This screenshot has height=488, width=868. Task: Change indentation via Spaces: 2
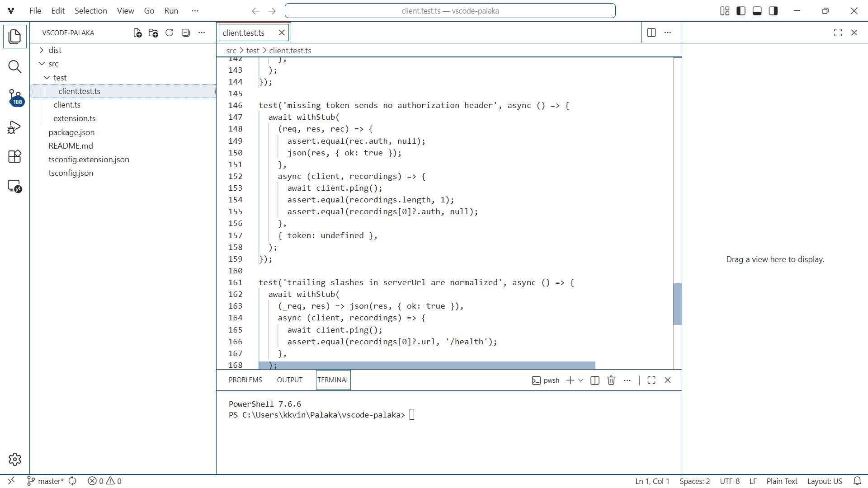694,481
